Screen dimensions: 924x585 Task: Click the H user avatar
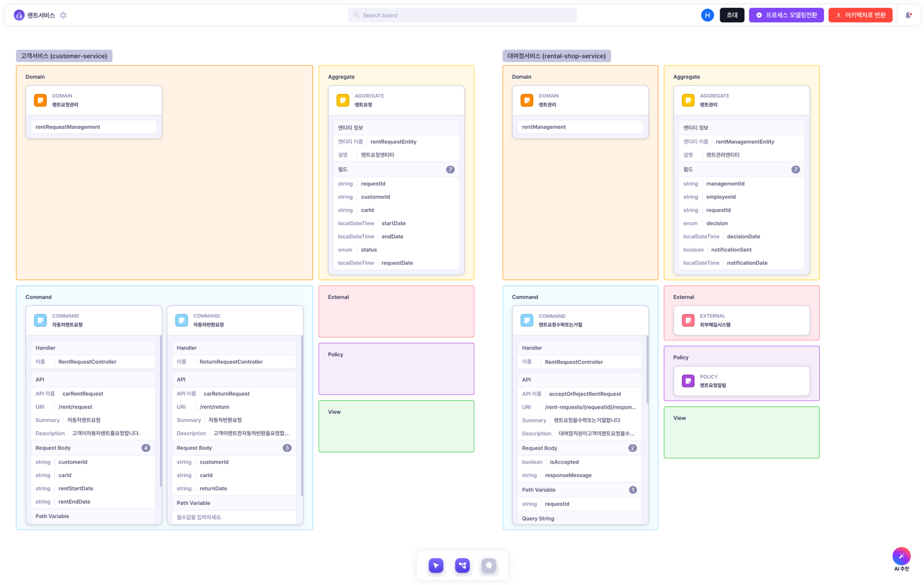tap(707, 15)
